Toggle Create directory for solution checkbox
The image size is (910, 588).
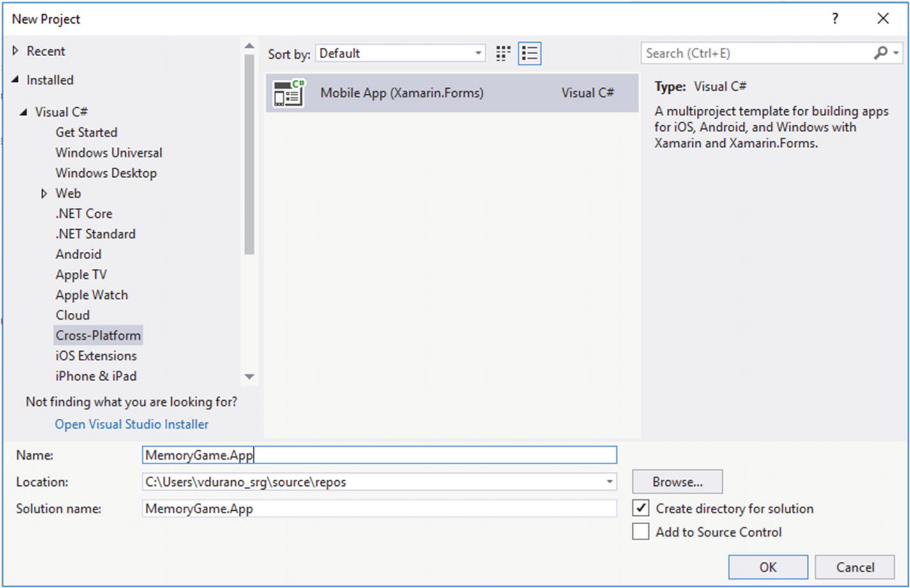pos(641,508)
